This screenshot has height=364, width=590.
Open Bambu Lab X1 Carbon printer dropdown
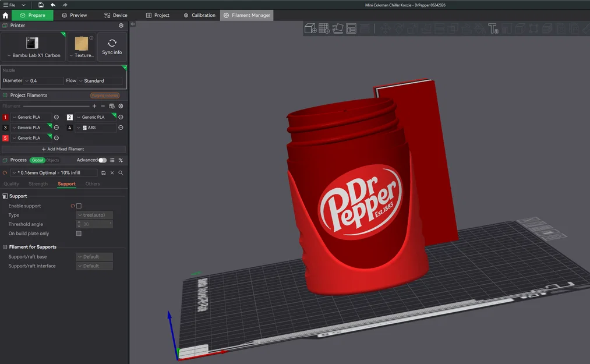[33, 47]
